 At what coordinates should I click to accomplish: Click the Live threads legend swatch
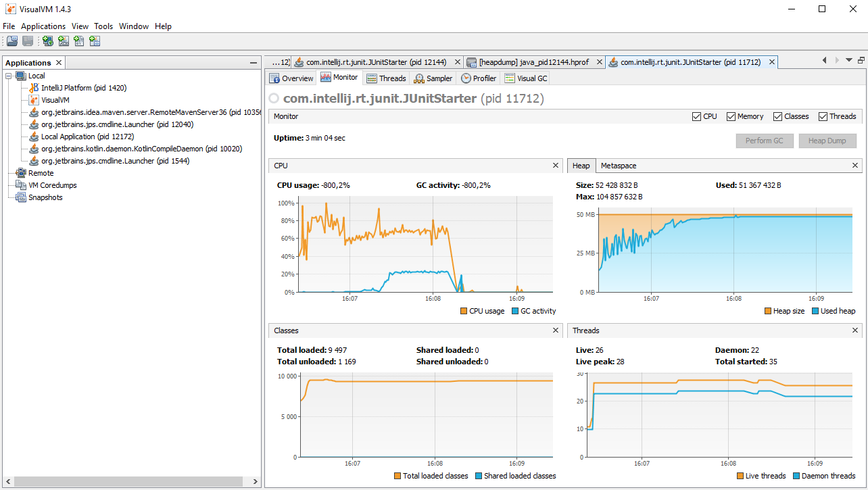[x=740, y=476]
